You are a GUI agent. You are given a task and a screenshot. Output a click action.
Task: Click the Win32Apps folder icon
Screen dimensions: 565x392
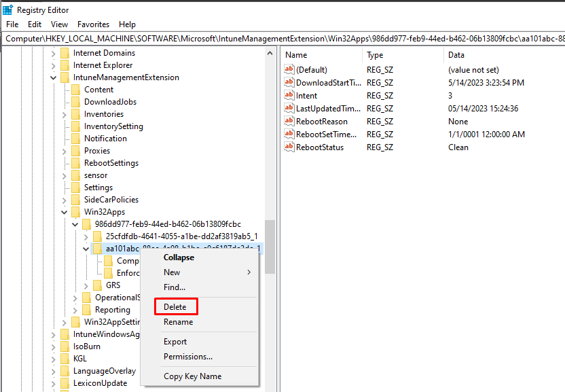75,212
